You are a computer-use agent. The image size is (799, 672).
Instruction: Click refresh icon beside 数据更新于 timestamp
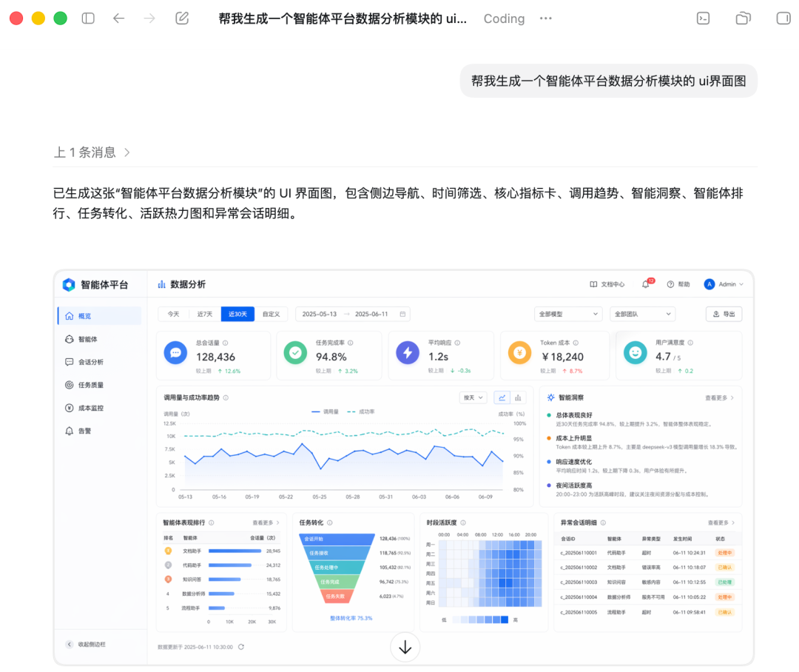[241, 647]
